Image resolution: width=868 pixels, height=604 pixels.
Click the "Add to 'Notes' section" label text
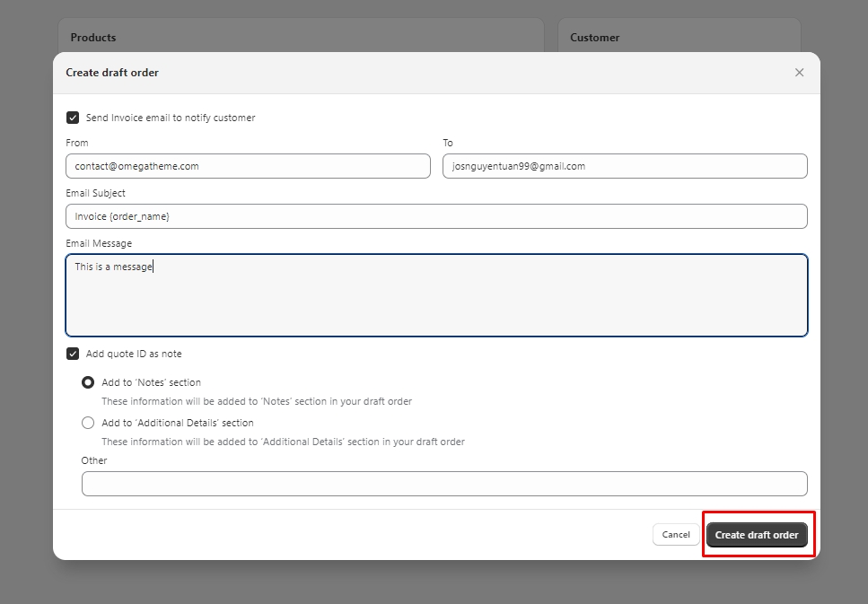tap(151, 382)
